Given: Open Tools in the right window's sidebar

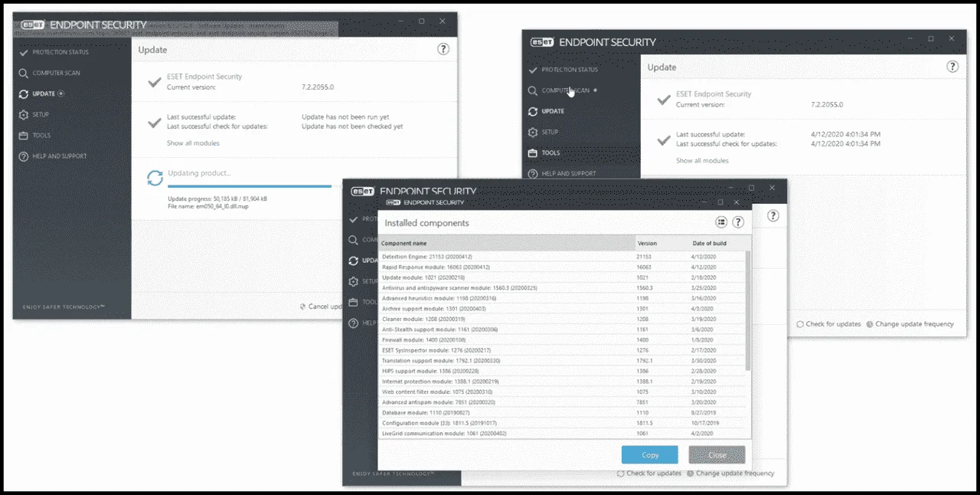Looking at the screenshot, I should (x=550, y=152).
